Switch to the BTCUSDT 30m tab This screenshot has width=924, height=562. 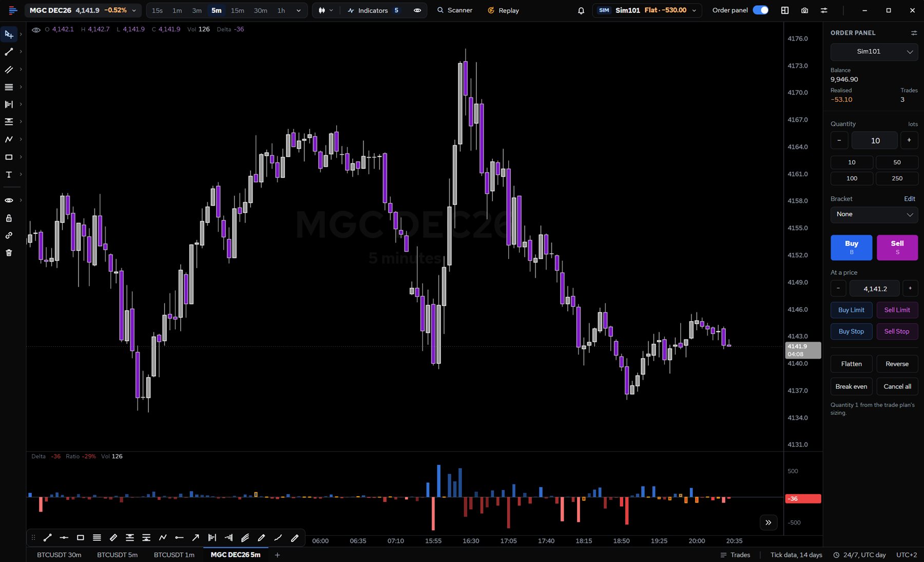[59, 555]
